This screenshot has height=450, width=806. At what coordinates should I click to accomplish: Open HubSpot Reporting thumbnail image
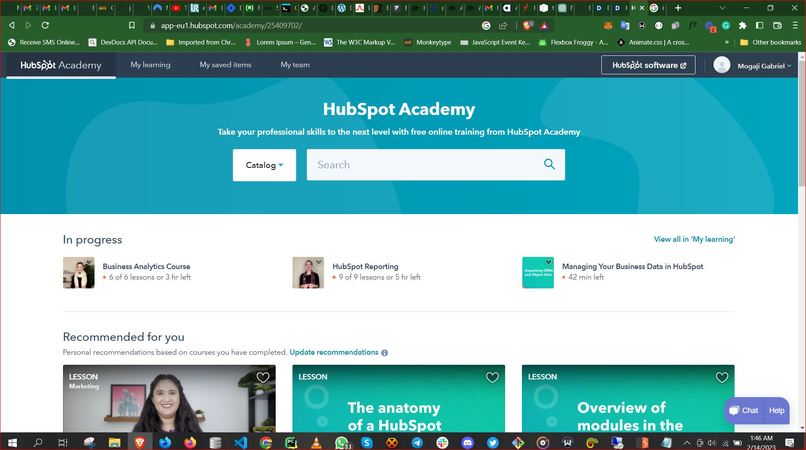pyautogui.click(x=308, y=273)
